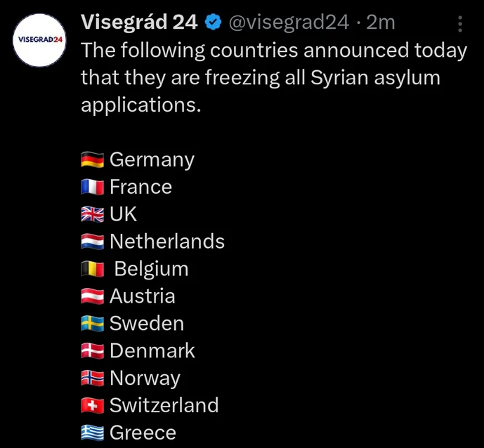Click the word Switzerland in the list
The height and width of the screenshot is (448, 484).
164,405
